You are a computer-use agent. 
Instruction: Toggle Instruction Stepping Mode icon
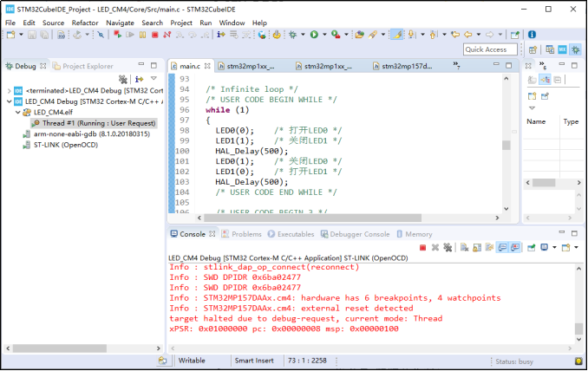pyautogui.click(x=221, y=35)
